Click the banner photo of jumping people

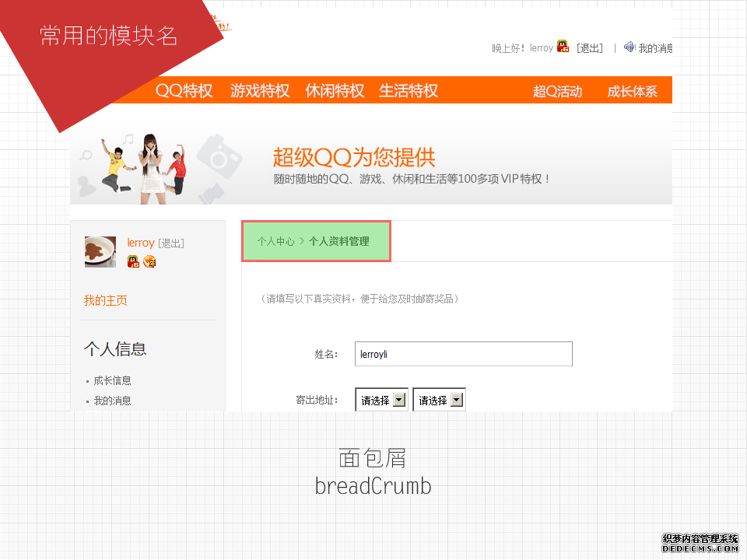[143, 169]
